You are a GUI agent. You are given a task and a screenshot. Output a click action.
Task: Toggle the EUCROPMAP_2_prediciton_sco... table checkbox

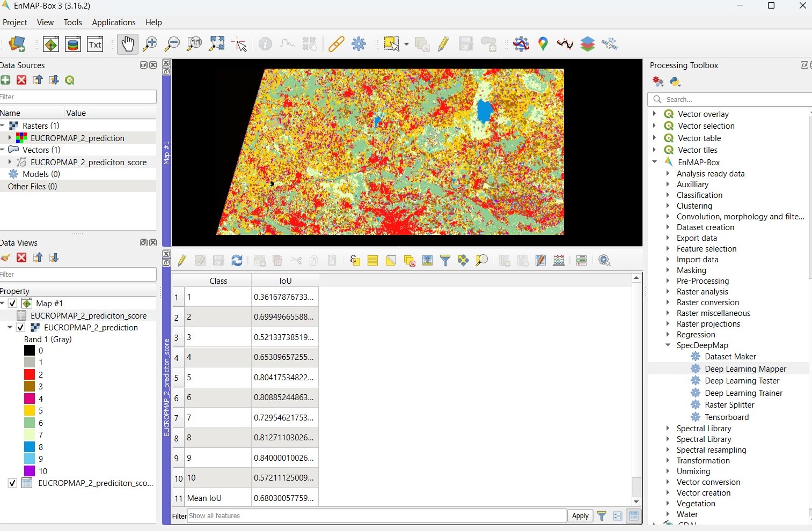coord(13,483)
